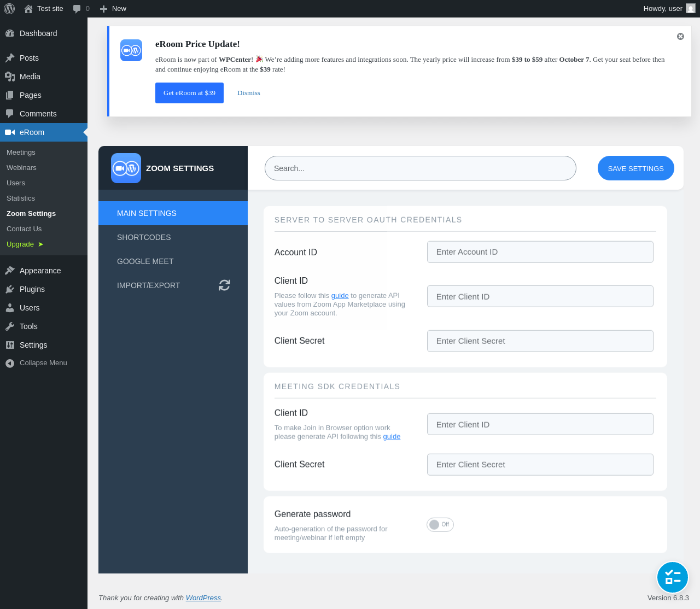The width and height of the screenshot is (700, 609).
Task: Toggle the Generate password switch
Action: [440, 524]
